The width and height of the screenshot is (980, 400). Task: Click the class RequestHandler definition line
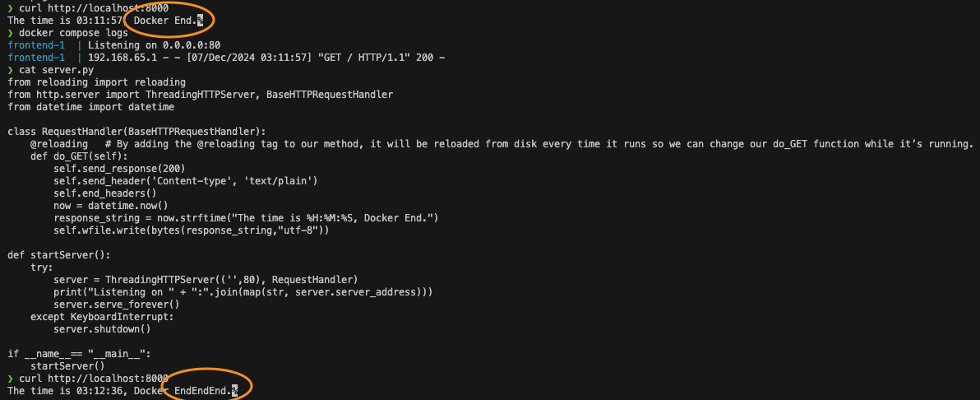pyautogui.click(x=136, y=132)
